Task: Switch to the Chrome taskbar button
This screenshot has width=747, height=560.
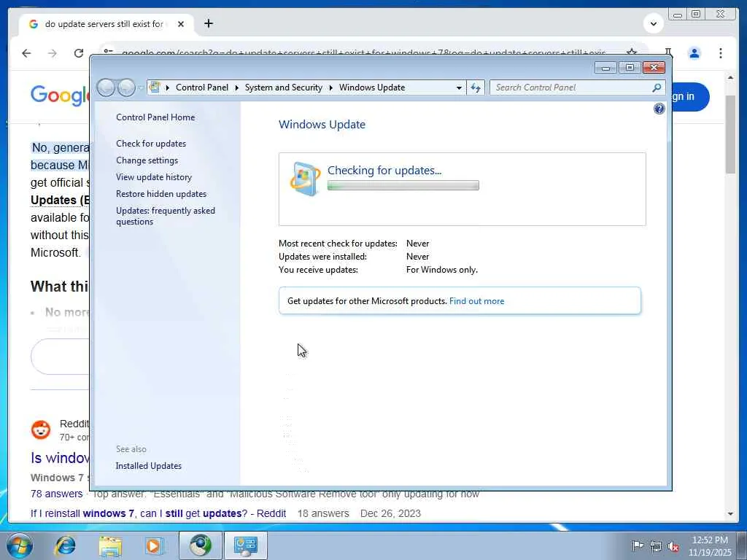Action: tap(201, 545)
